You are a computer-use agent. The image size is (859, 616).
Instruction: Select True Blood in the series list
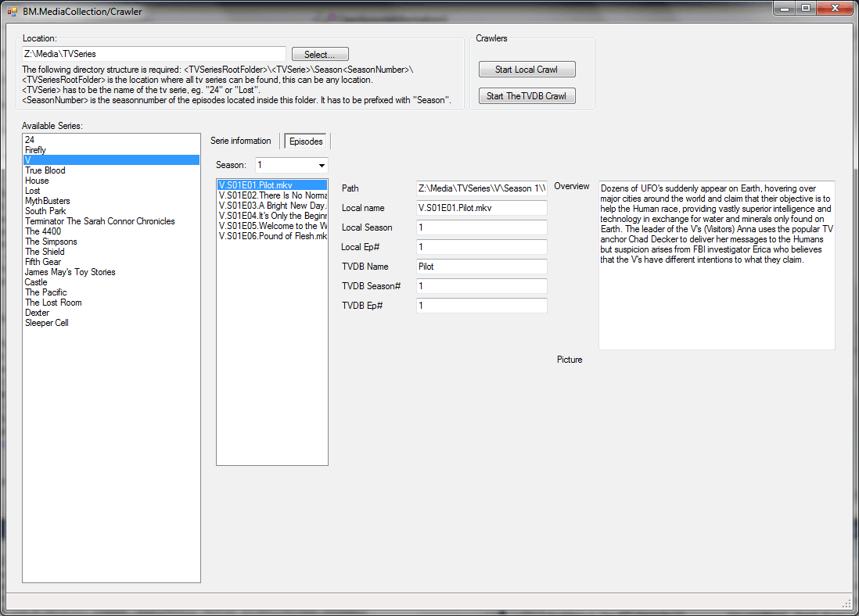pos(111,170)
